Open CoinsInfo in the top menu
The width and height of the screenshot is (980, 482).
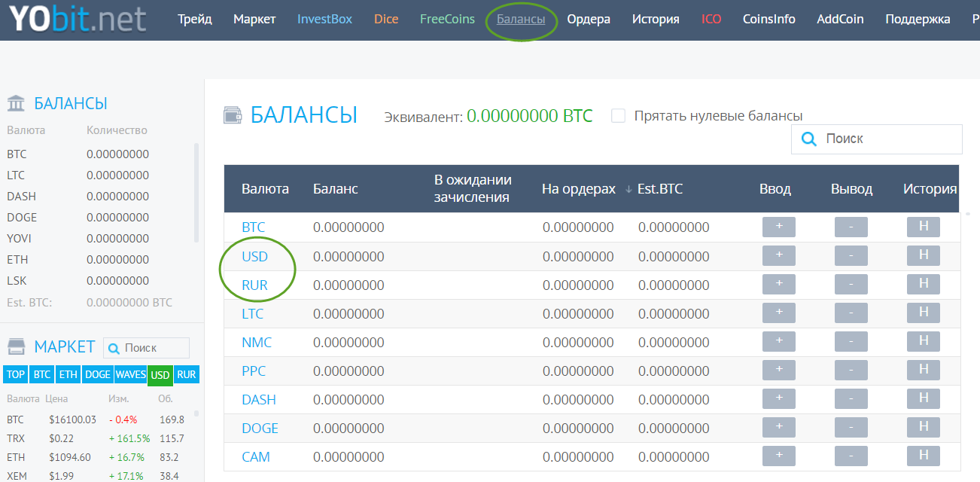[768, 19]
